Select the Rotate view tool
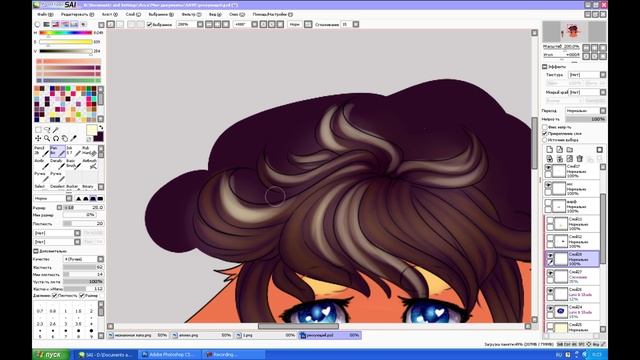The image size is (640, 360). pyautogui.click(x=56, y=138)
